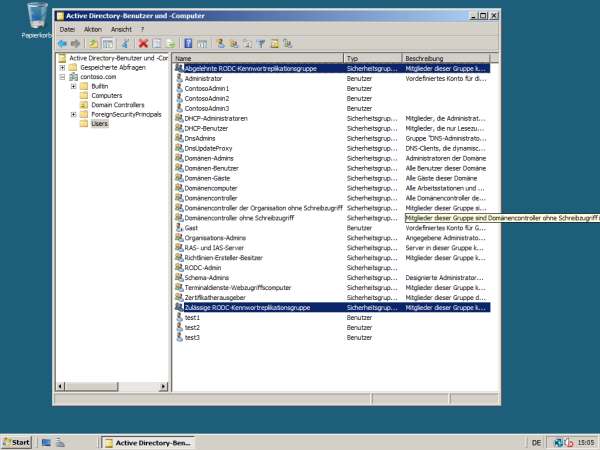
Task: Click the Gast user icon
Action: click(179, 227)
